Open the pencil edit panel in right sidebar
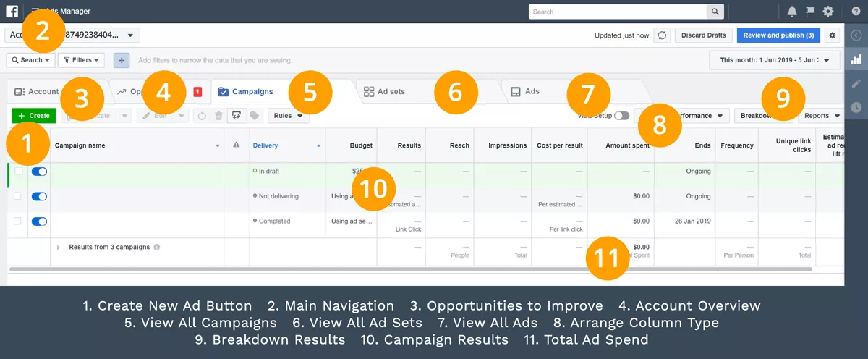This screenshot has height=359, width=868. 856,83
